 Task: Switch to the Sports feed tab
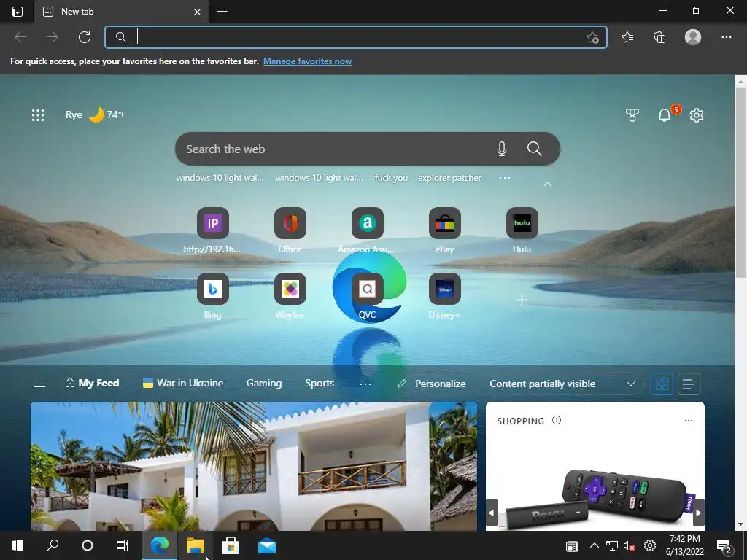click(320, 384)
